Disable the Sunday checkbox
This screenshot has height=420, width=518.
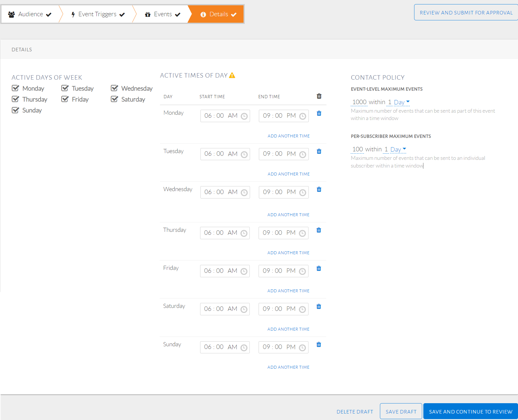click(15, 110)
